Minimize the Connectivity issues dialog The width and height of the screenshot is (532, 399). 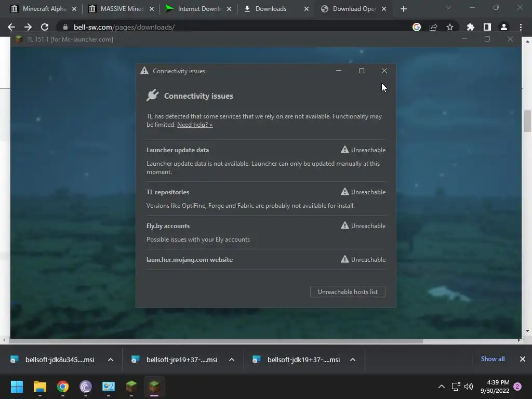tap(338, 71)
